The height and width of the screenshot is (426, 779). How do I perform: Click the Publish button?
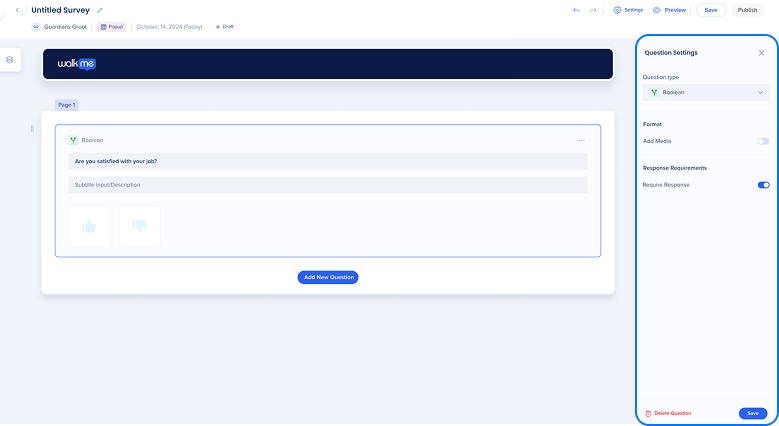(747, 10)
